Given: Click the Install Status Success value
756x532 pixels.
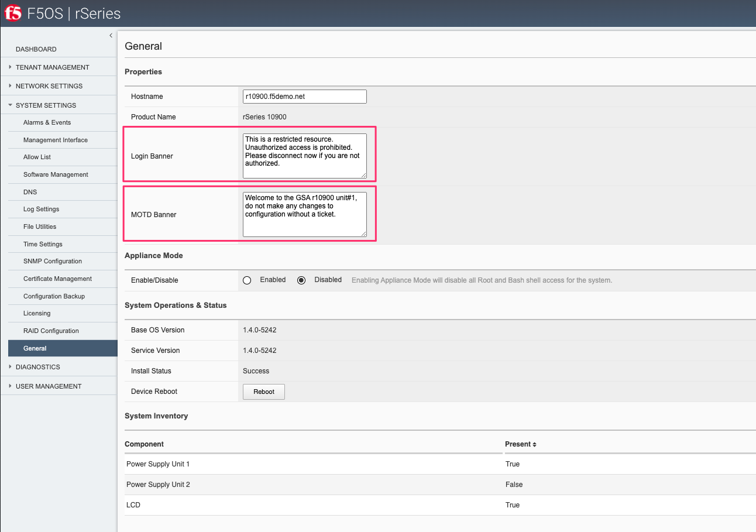Looking at the screenshot, I should tap(256, 371).
